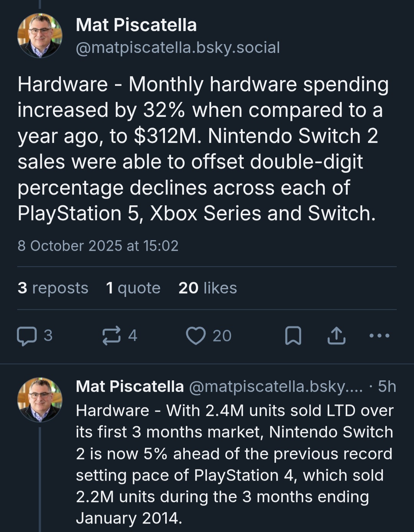Image resolution: width=414 pixels, height=532 pixels.
Task: Open the reply about 2.4M units sold
Action: [x=235, y=464]
